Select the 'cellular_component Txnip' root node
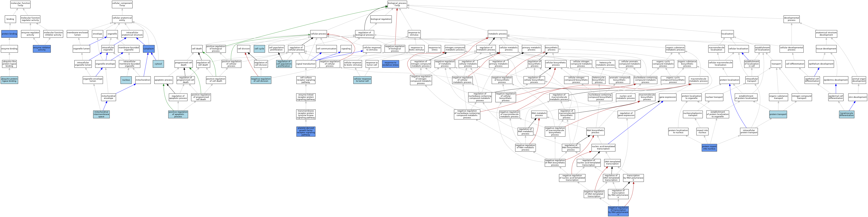The image size is (868, 217). (122, 4)
